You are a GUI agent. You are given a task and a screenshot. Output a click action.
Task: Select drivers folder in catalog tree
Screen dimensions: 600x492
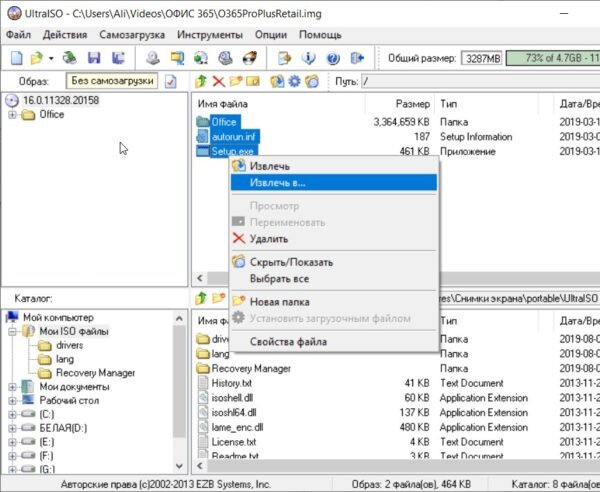(x=69, y=345)
